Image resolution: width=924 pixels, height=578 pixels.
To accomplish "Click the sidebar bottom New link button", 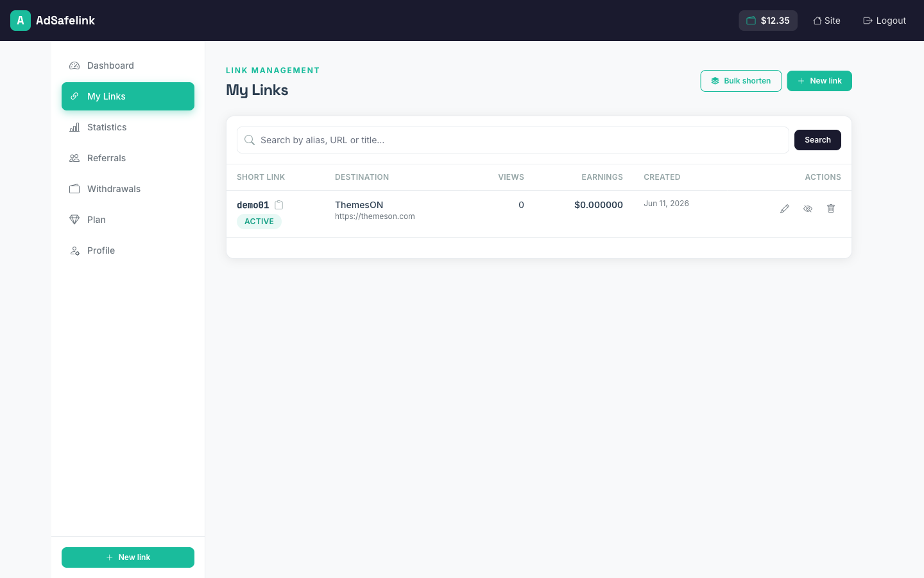I will [x=128, y=557].
